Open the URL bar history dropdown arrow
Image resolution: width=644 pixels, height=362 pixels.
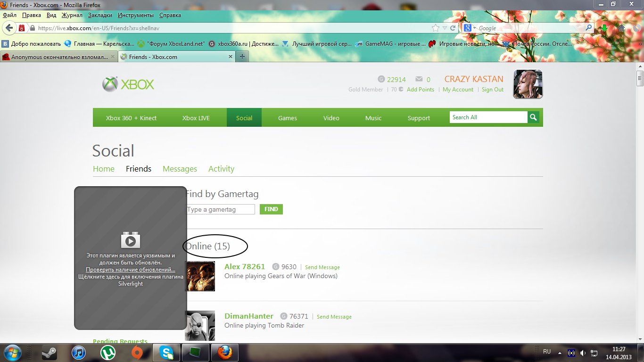pyautogui.click(x=445, y=28)
